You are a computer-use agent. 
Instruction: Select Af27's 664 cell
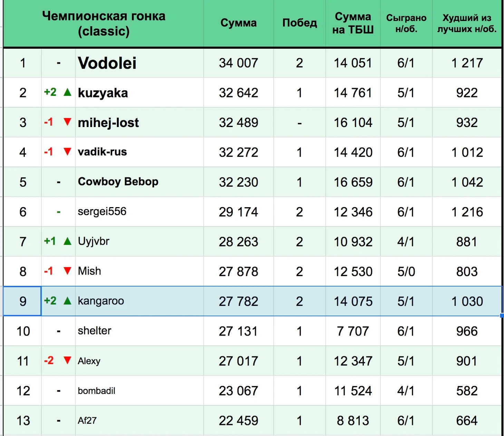(x=467, y=421)
